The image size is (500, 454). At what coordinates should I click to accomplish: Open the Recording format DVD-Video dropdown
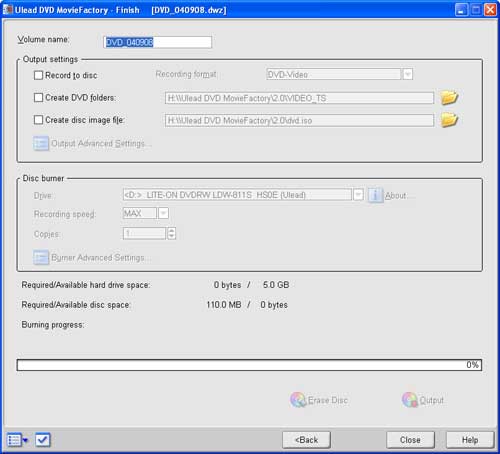point(408,74)
